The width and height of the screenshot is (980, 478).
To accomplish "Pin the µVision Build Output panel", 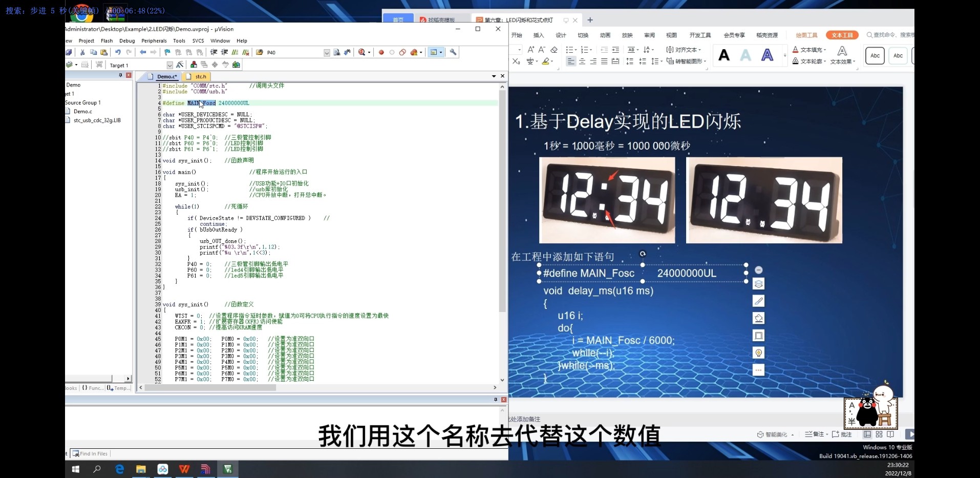I will point(496,400).
